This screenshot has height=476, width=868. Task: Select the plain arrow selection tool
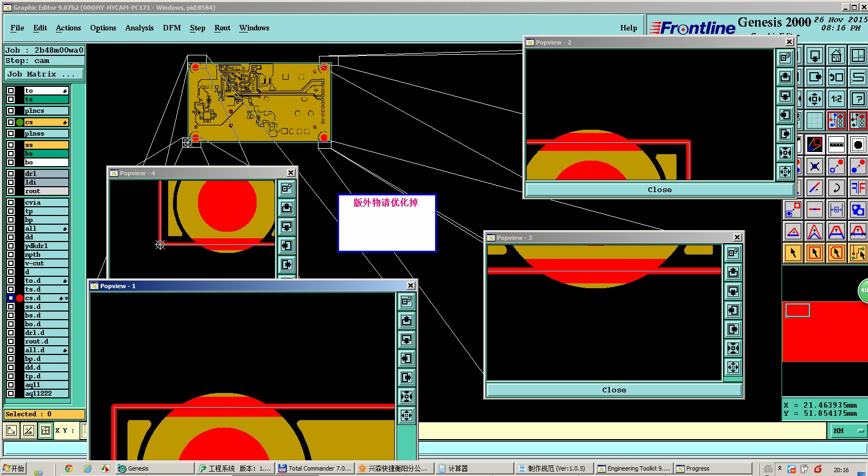pos(793,253)
